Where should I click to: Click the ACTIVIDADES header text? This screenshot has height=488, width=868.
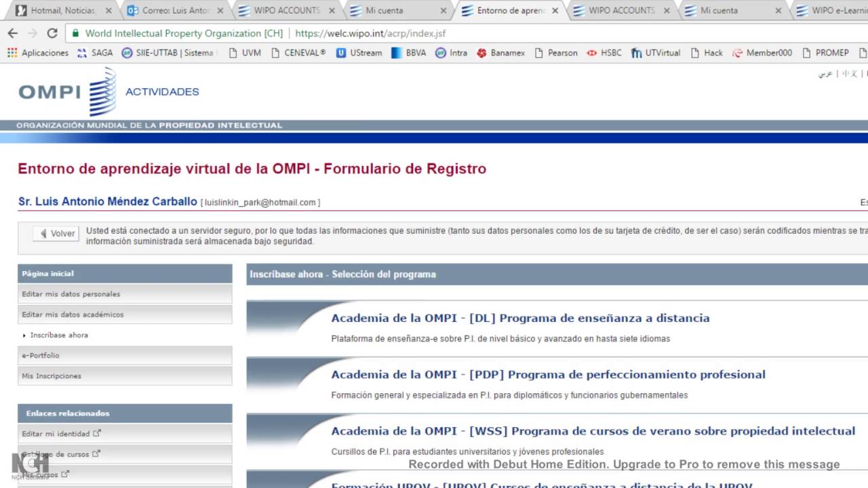click(162, 91)
